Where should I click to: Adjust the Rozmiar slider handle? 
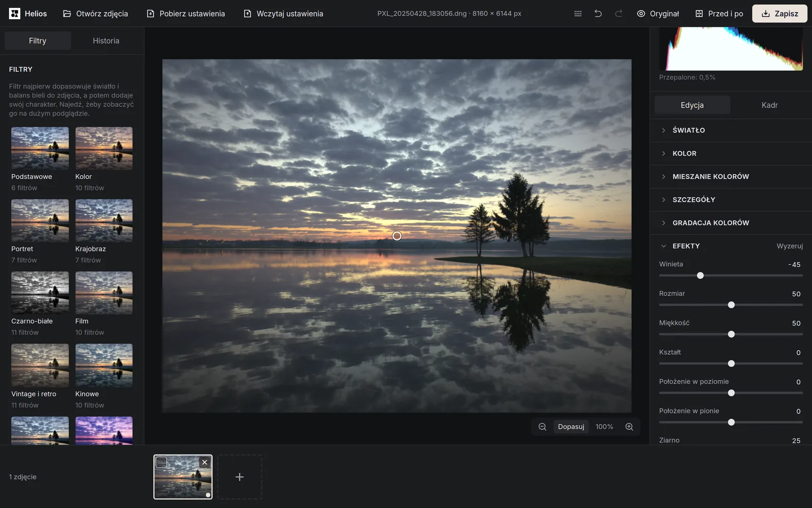point(731,305)
